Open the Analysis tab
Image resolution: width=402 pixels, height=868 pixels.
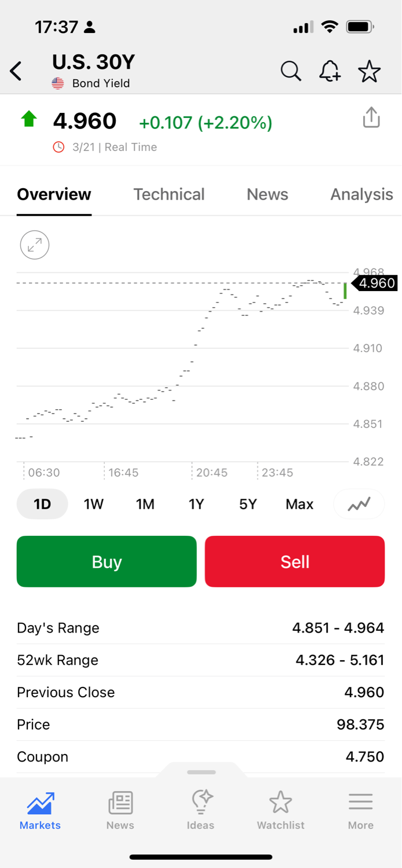[x=361, y=194]
